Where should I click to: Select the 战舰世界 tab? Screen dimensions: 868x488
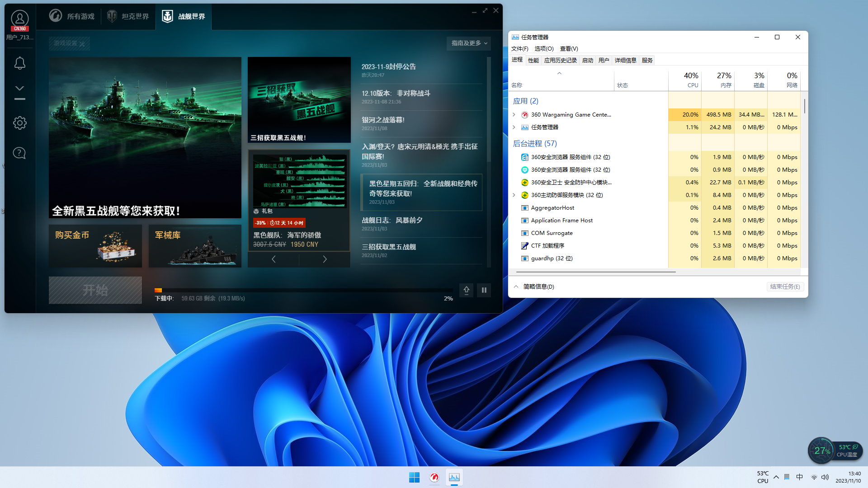click(x=184, y=16)
